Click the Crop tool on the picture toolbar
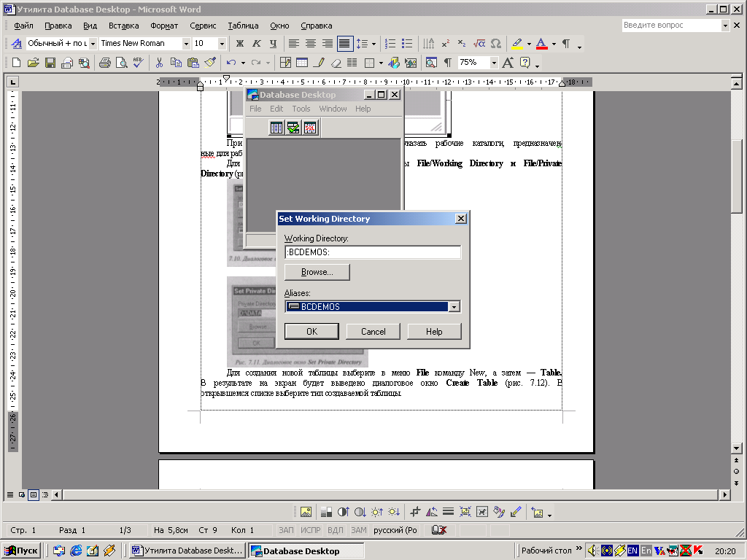 point(415,512)
